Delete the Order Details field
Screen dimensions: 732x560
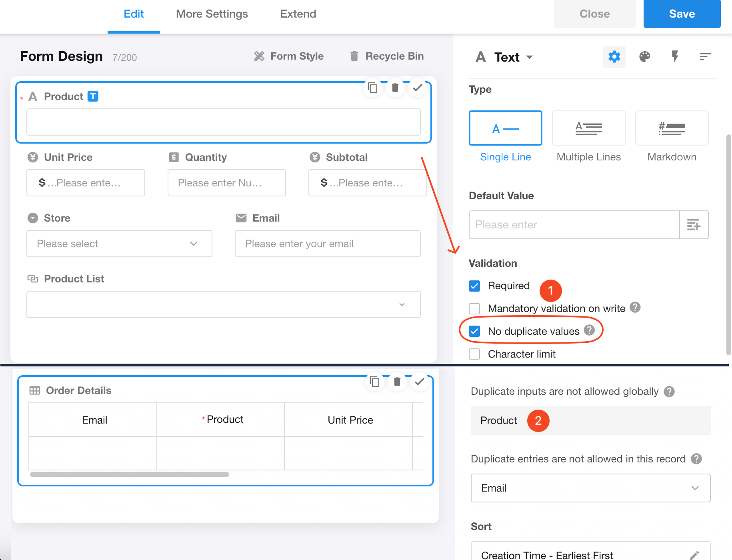(397, 382)
